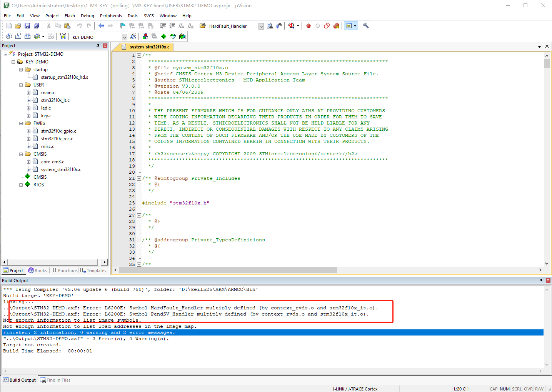This screenshot has height=392, width=552.
Task: Select core_cm3.c in the project tree
Action: click(53, 162)
